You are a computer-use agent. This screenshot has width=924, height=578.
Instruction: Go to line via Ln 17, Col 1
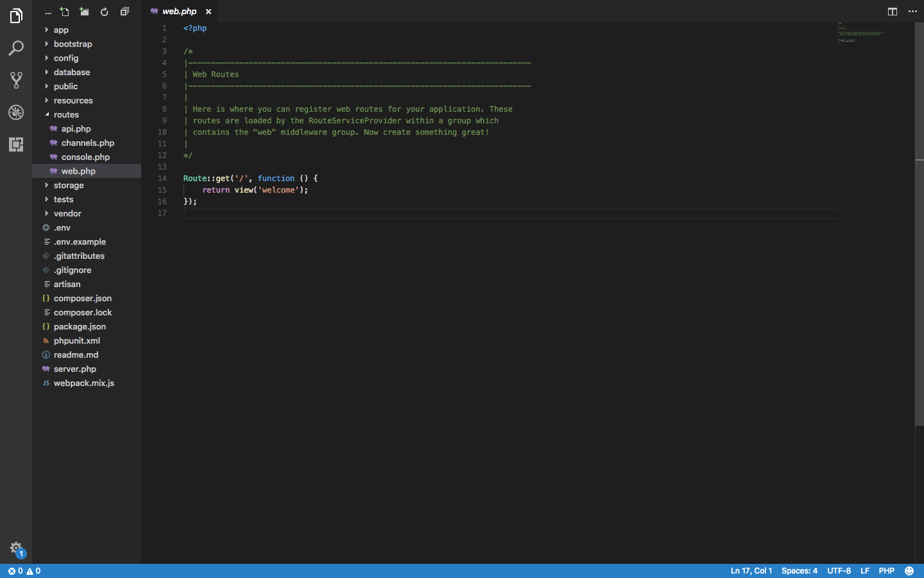[751, 571]
